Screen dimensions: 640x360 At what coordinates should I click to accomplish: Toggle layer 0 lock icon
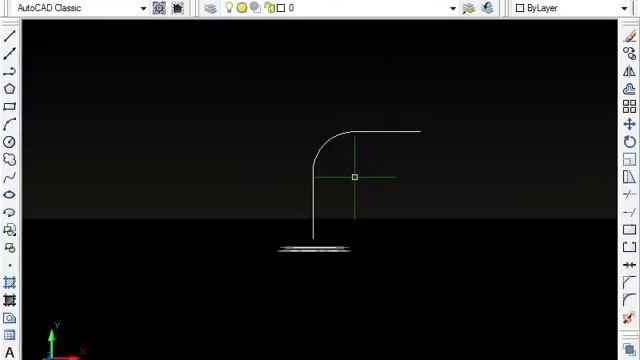269,8
